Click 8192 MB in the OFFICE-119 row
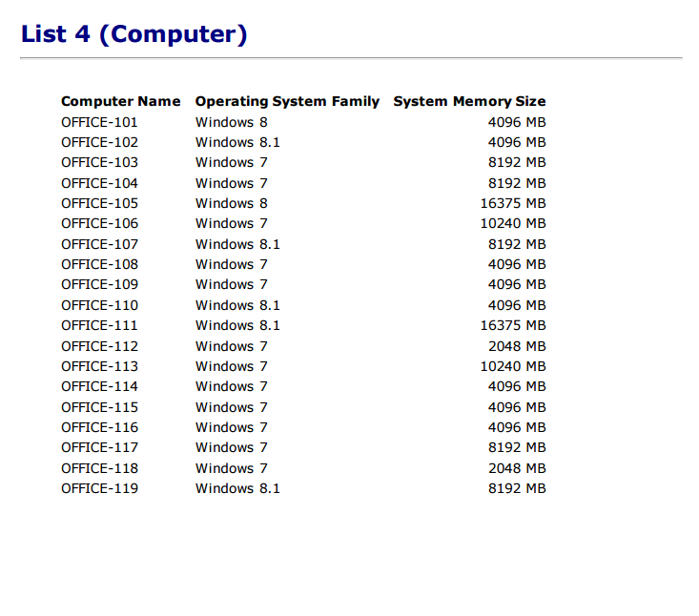 pos(517,488)
